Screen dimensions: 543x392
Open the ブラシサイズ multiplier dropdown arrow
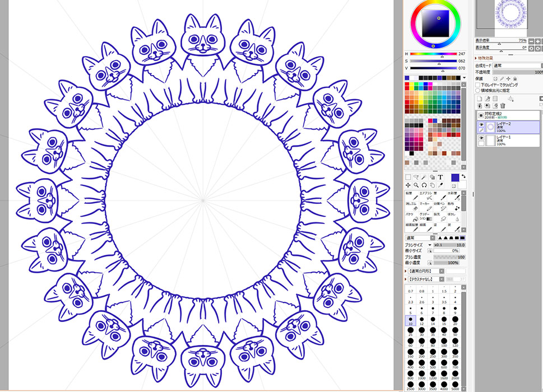coord(430,245)
